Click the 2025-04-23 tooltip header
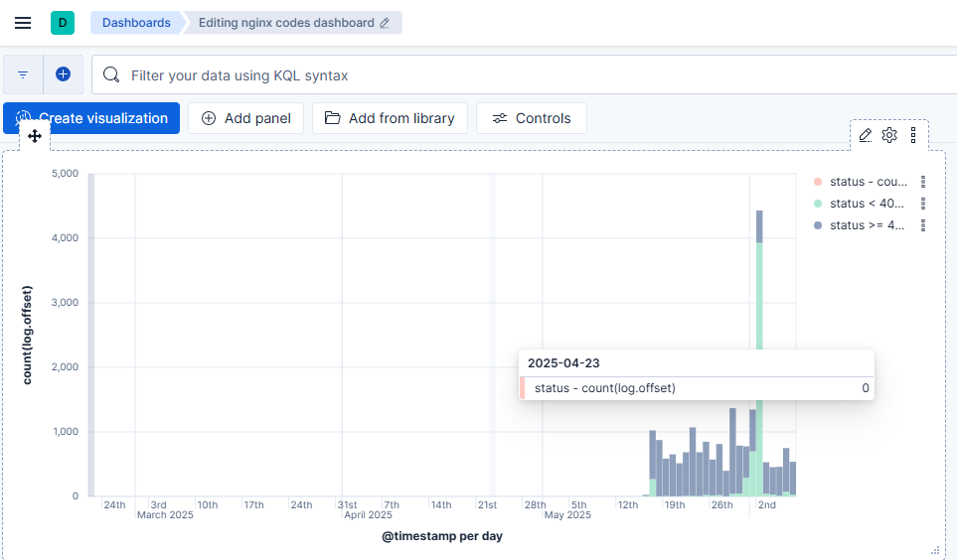957x560 pixels. [563, 363]
